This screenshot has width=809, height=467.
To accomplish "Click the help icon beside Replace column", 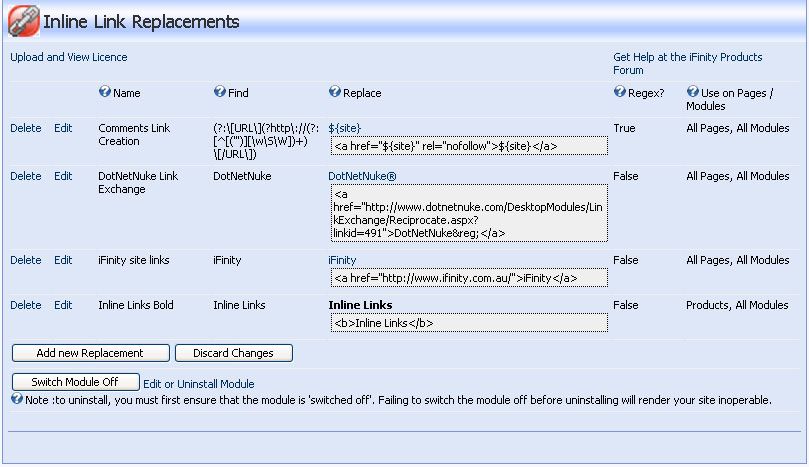I will coord(334,93).
